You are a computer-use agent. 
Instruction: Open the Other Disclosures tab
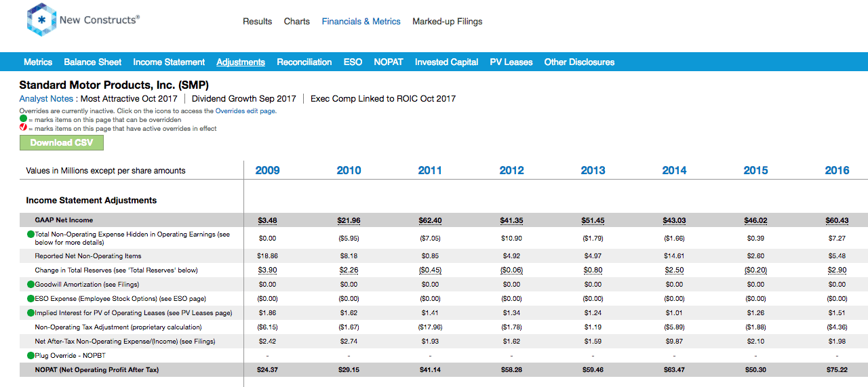[579, 62]
